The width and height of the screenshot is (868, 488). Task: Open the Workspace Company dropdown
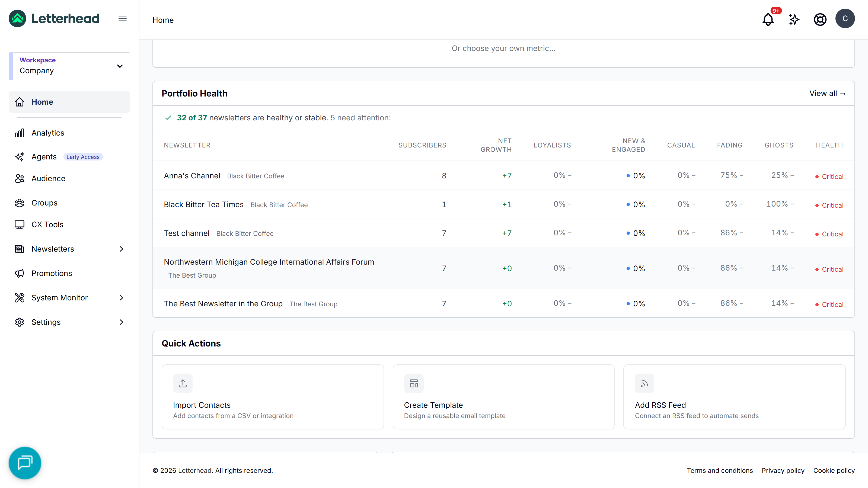69,66
